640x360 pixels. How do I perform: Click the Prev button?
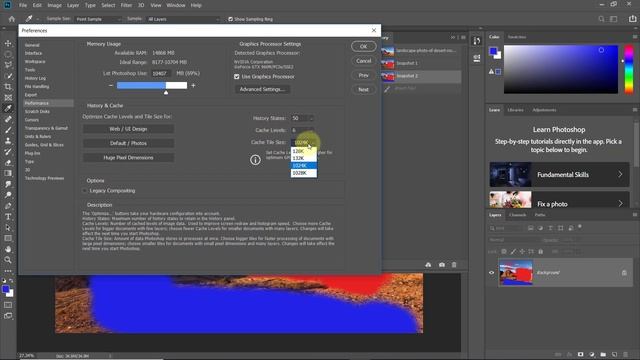[x=364, y=75]
